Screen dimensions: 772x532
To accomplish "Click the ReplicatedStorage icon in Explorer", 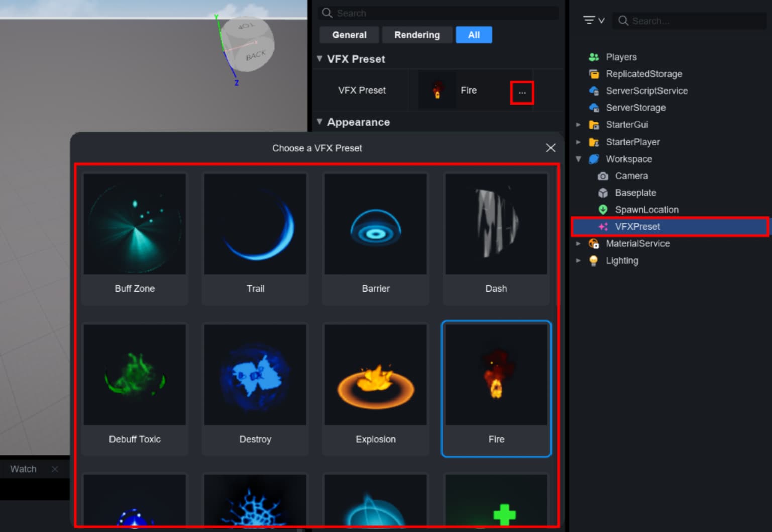I will 594,74.
